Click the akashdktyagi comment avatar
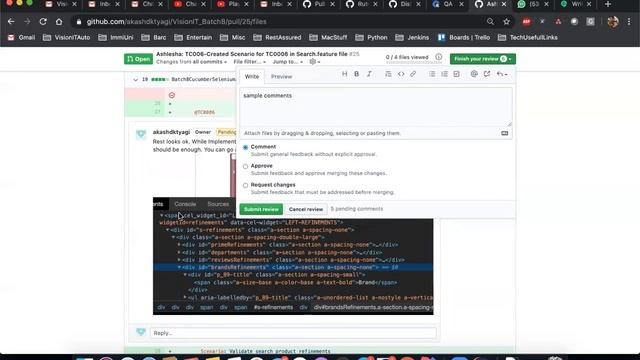Image resolution: width=640 pixels, height=360 pixels. coord(141,134)
